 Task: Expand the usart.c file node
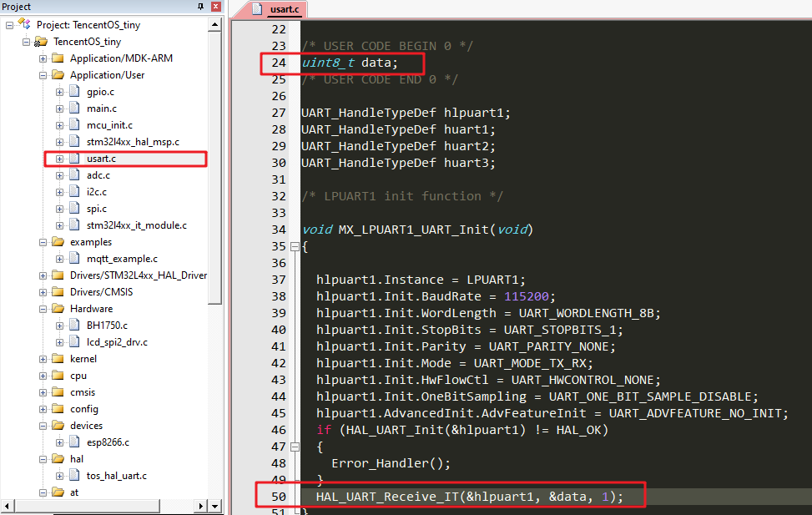pos(59,159)
